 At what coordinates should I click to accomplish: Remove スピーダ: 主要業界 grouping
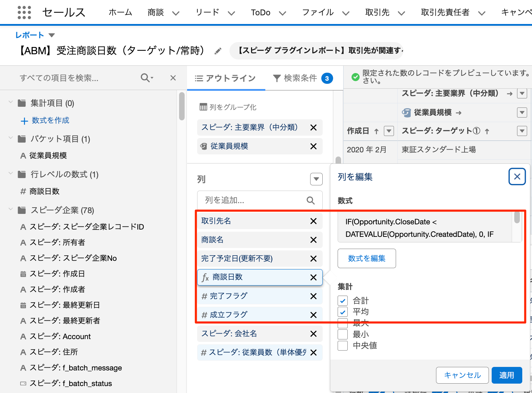point(313,128)
